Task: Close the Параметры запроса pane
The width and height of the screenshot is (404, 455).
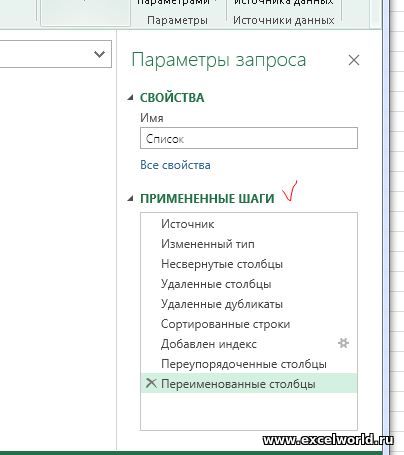Action: (x=354, y=60)
